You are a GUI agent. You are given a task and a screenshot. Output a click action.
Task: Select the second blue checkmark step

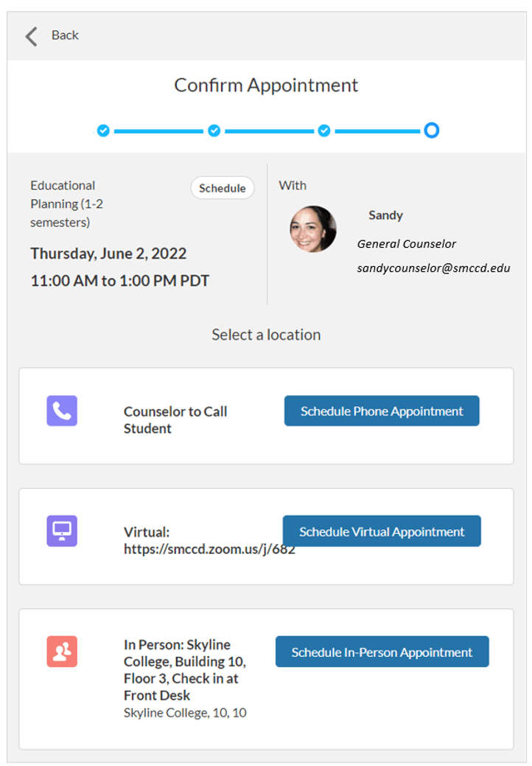(212, 130)
